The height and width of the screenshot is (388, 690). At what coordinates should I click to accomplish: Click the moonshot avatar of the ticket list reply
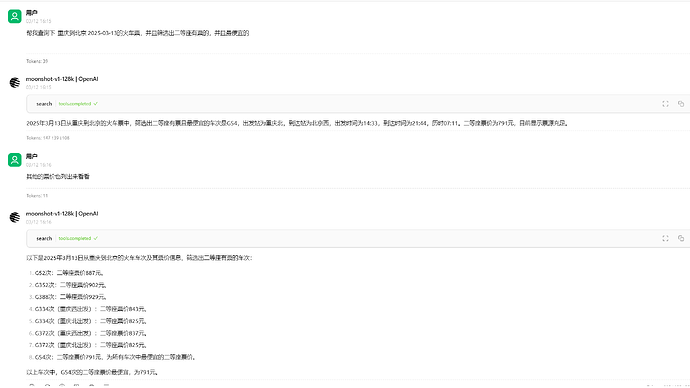click(x=15, y=217)
